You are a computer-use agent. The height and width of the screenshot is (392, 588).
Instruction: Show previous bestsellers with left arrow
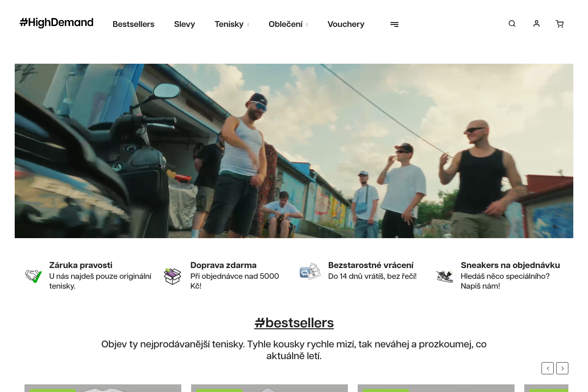[x=547, y=368]
